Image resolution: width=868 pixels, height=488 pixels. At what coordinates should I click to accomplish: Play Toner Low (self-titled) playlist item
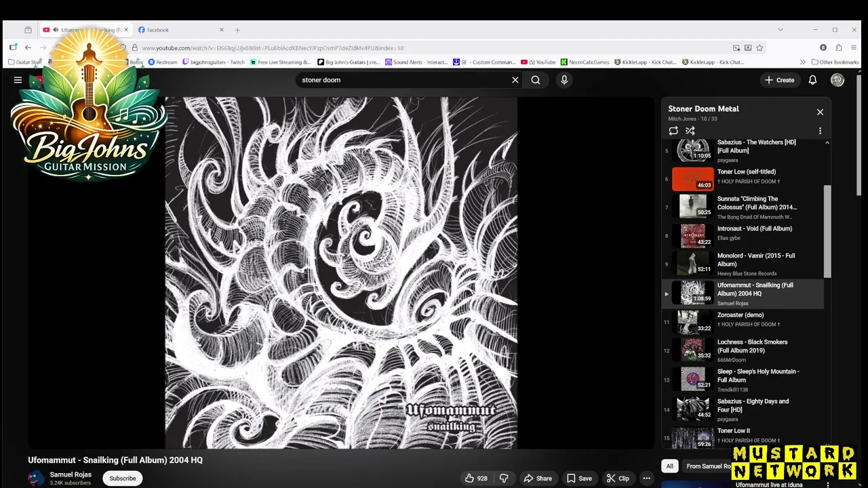point(743,179)
